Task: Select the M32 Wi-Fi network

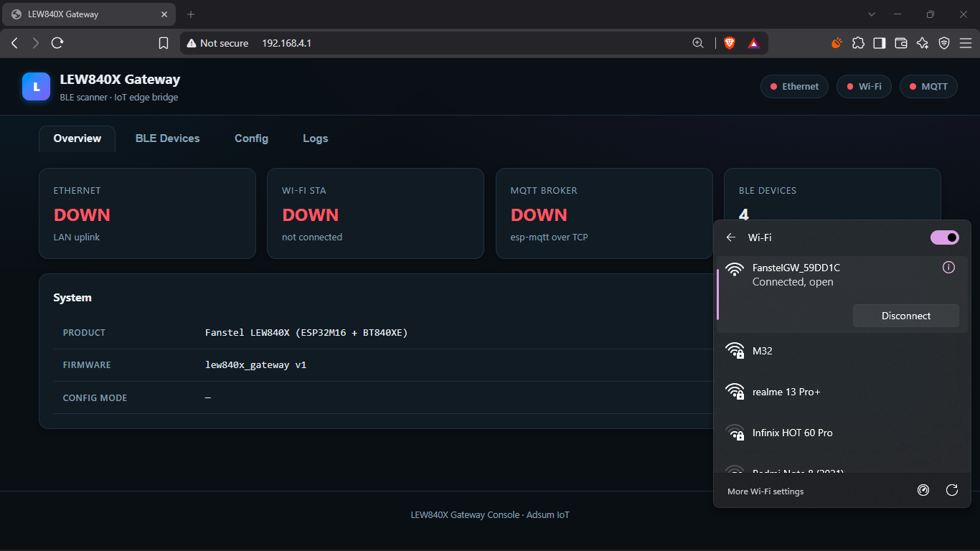Action: pos(842,351)
